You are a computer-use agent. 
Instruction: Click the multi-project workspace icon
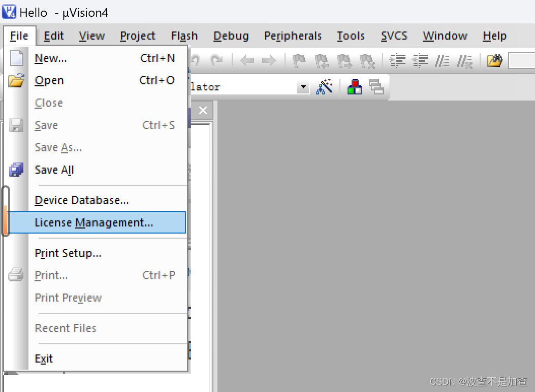point(376,87)
